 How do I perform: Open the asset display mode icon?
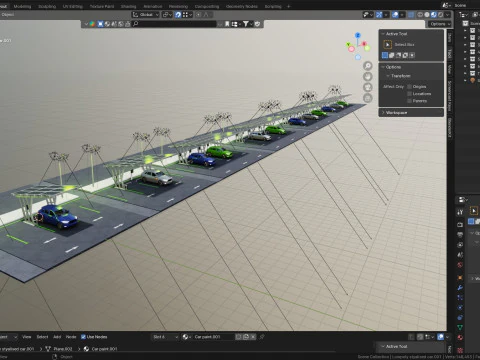[235, 24]
